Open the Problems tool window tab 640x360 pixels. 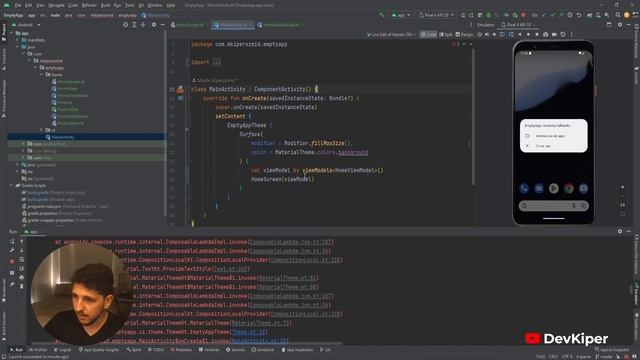181,350
